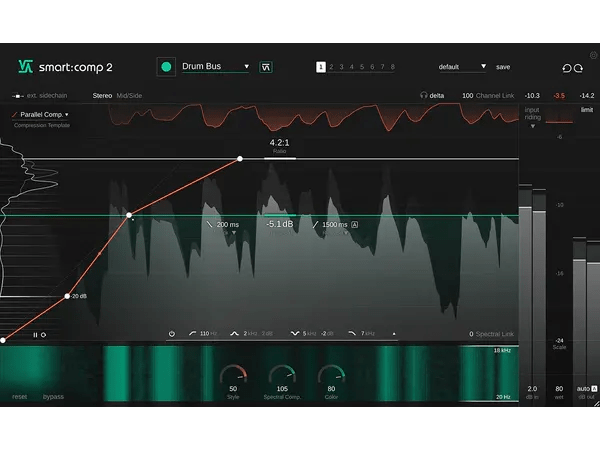Expand the release options arrow below 1500 ms
Viewport: 600px width, 450px height.
[346, 233]
